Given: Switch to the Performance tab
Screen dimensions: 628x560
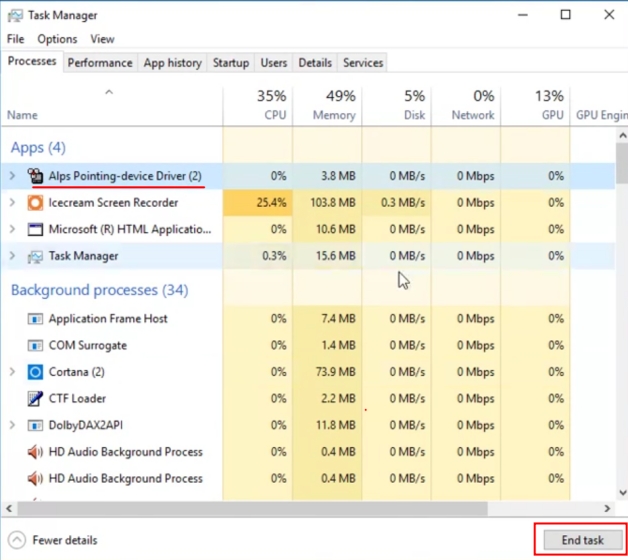Looking at the screenshot, I should tap(100, 63).
